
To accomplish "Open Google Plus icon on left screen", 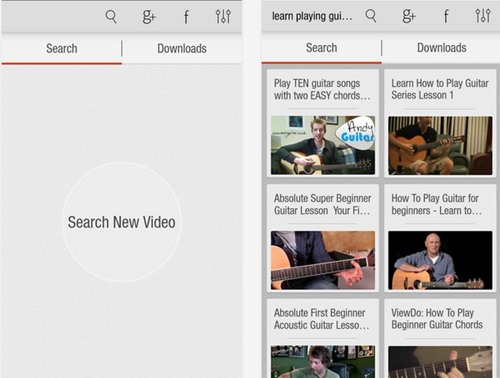I will click(x=149, y=17).
